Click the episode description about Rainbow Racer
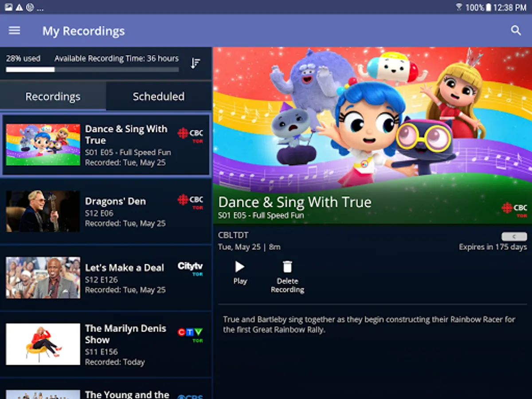 (x=369, y=325)
